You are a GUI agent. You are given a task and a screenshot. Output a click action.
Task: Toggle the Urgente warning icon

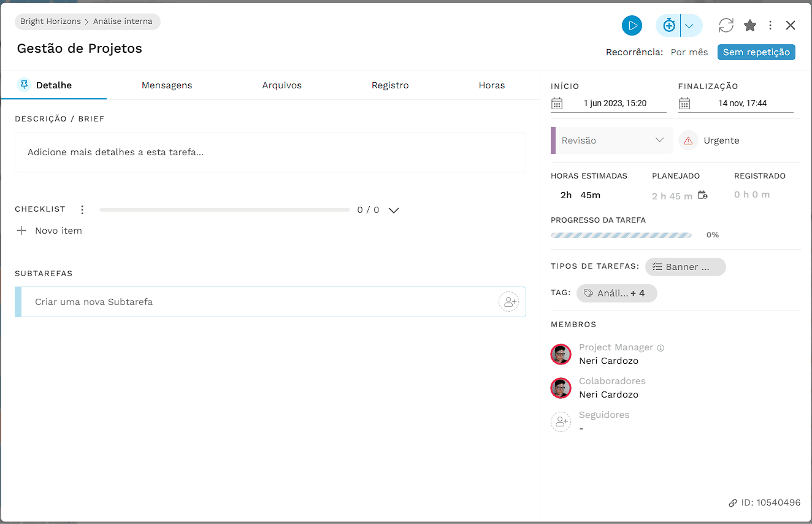(688, 141)
